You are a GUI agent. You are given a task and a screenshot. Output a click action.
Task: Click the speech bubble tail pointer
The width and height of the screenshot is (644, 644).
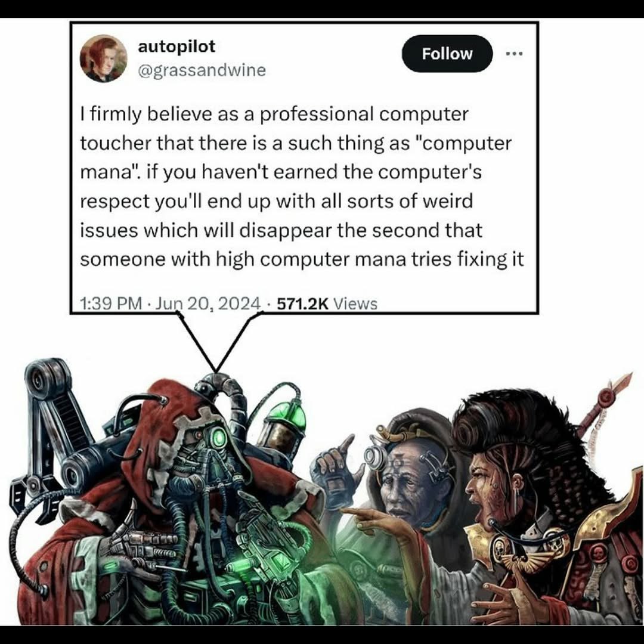coord(216,342)
